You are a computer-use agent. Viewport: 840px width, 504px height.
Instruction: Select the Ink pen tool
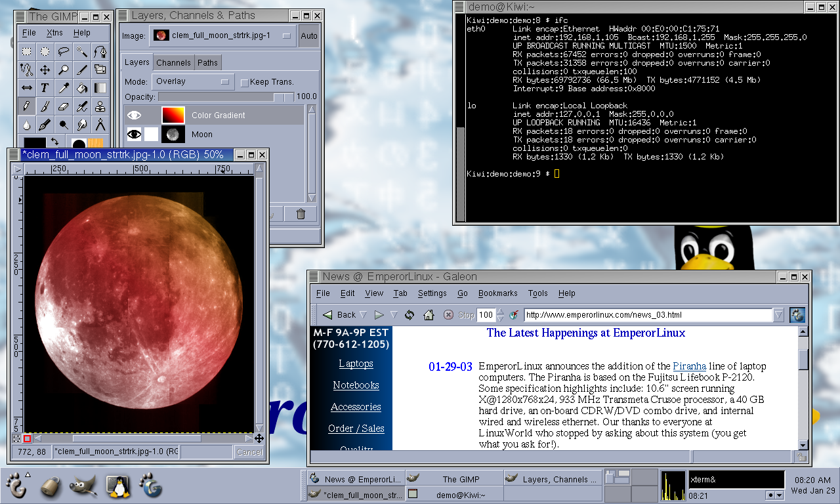(45, 124)
